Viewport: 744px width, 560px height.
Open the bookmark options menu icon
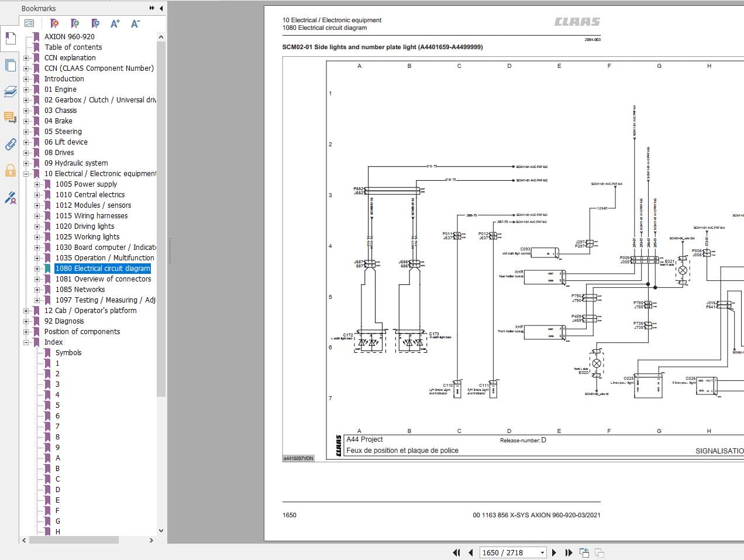[29, 23]
